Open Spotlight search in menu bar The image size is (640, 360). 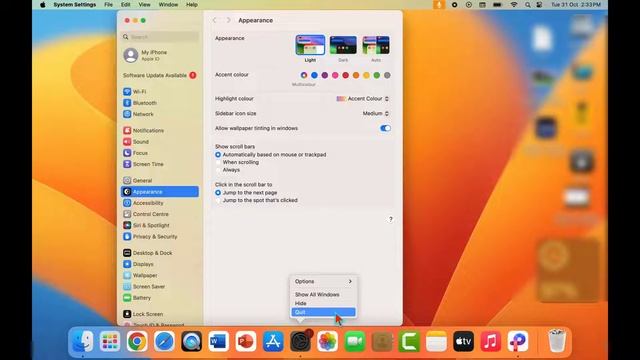(527, 4)
